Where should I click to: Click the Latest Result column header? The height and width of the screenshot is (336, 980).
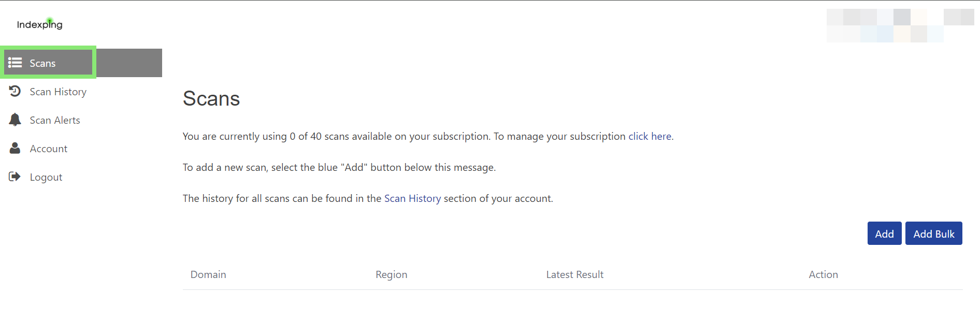pos(574,274)
